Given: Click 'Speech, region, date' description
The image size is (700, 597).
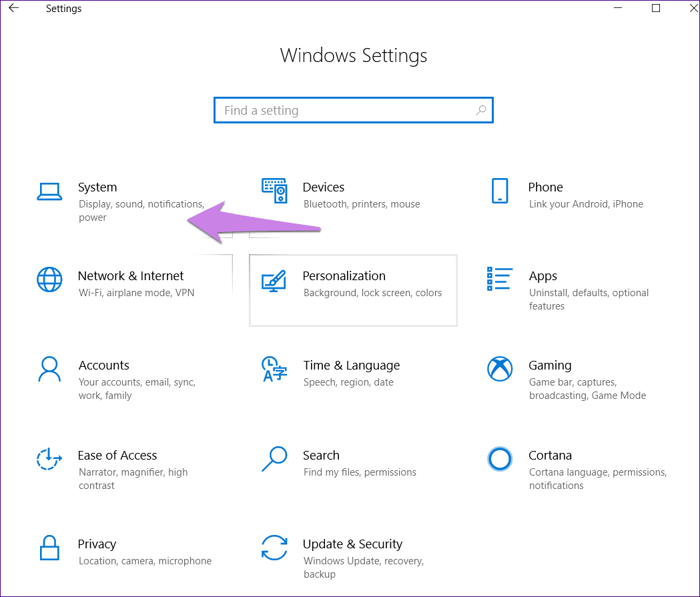Looking at the screenshot, I should (x=348, y=382).
